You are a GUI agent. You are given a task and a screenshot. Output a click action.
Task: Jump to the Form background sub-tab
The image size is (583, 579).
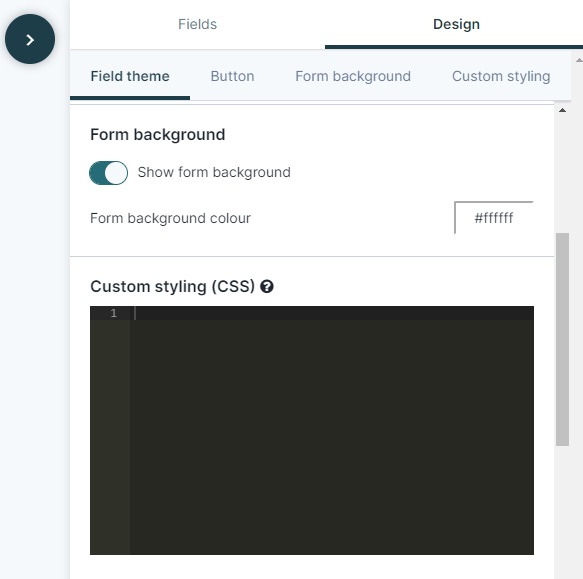tap(353, 76)
